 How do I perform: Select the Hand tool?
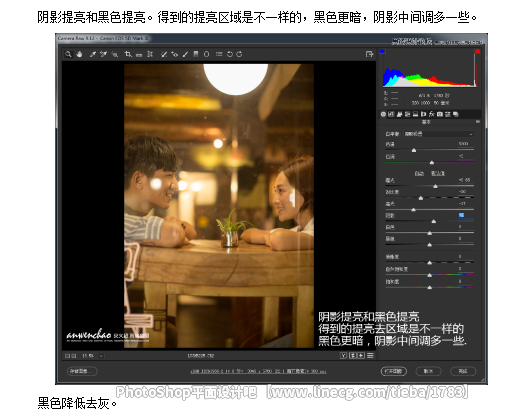tap(79, 54)
